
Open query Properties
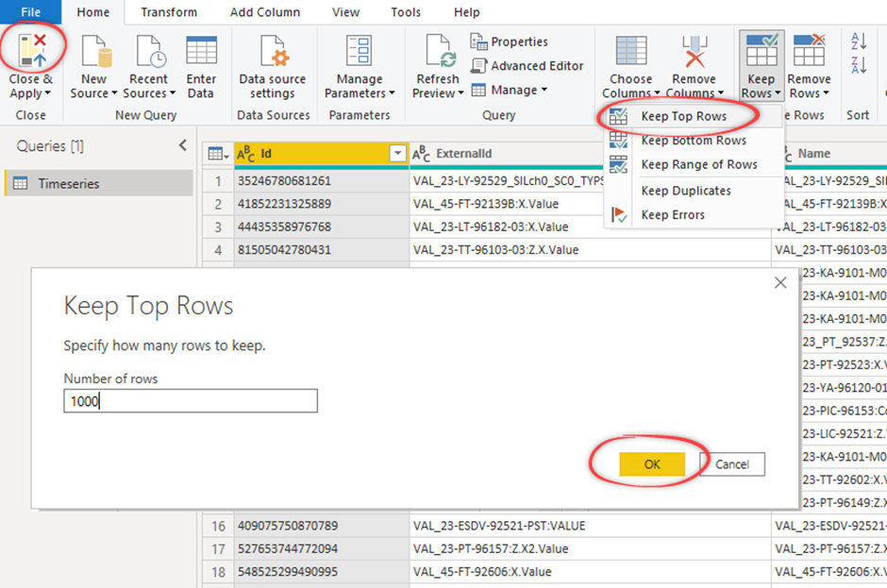coord(510,42)
